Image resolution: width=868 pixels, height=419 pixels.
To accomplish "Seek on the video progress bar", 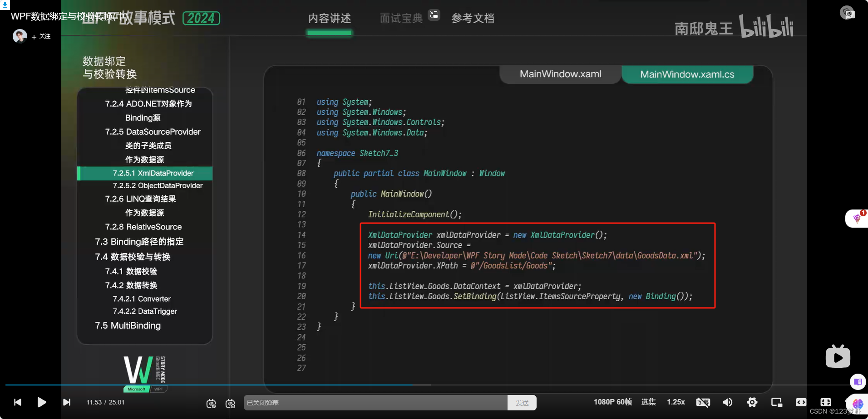I will 427,385.
